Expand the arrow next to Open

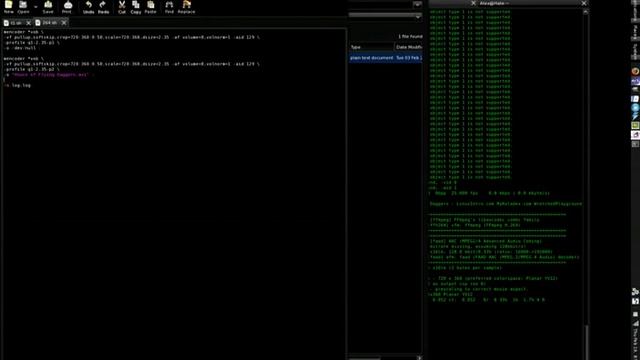(36, 7)
